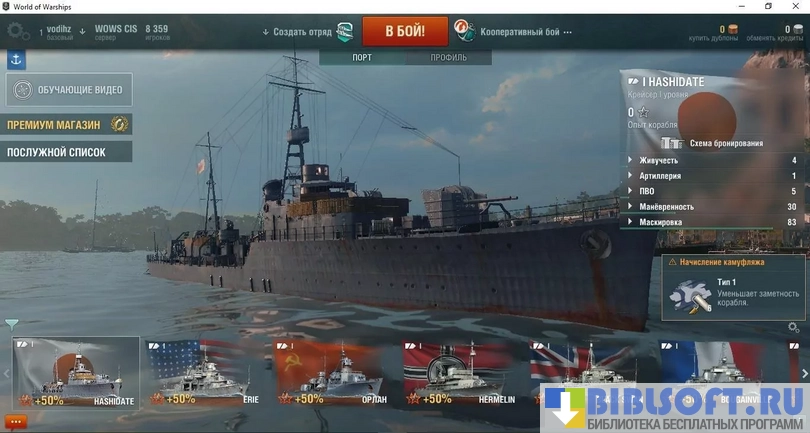This screenshot has height=433, width=810.
Task: Select the ПОРТ tab
Action: [x=362, y=57]
